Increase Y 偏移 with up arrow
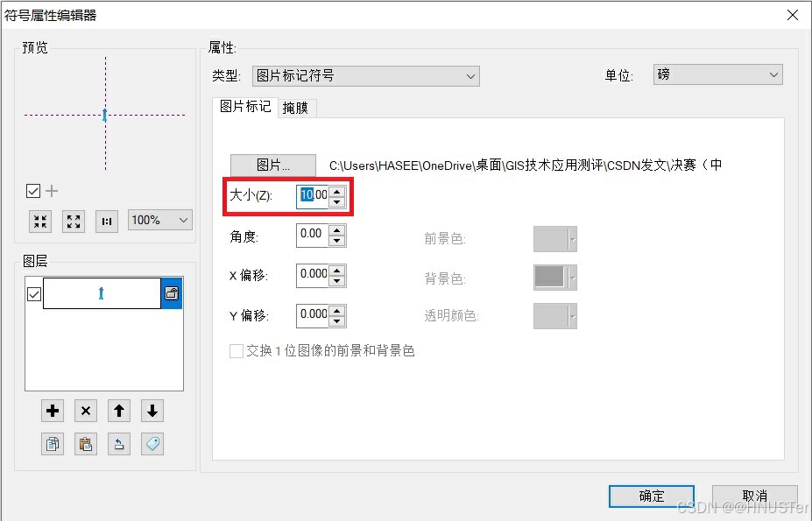Screen dimensions: 812x521 click(336, 311)
